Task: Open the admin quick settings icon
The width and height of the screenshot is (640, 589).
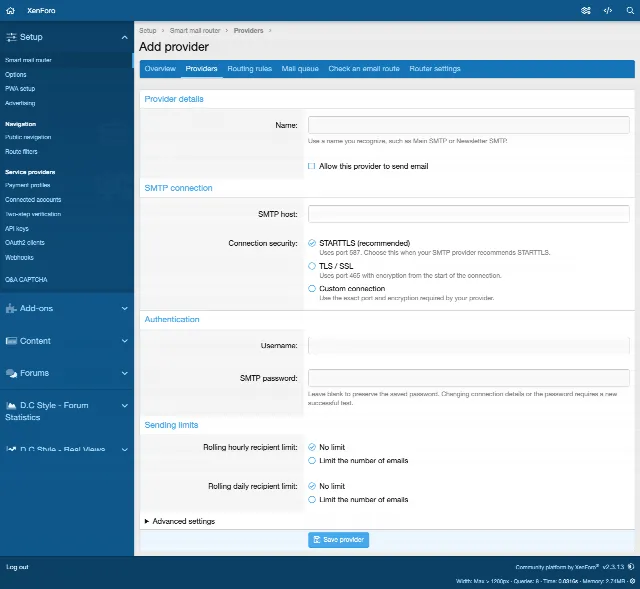Action: 586,11
